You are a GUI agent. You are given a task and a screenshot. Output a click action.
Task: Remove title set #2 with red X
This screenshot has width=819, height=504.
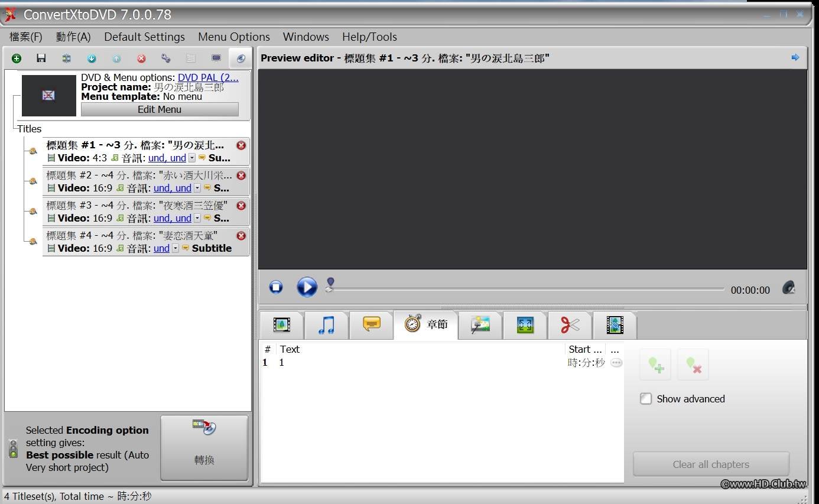point(241,175)
